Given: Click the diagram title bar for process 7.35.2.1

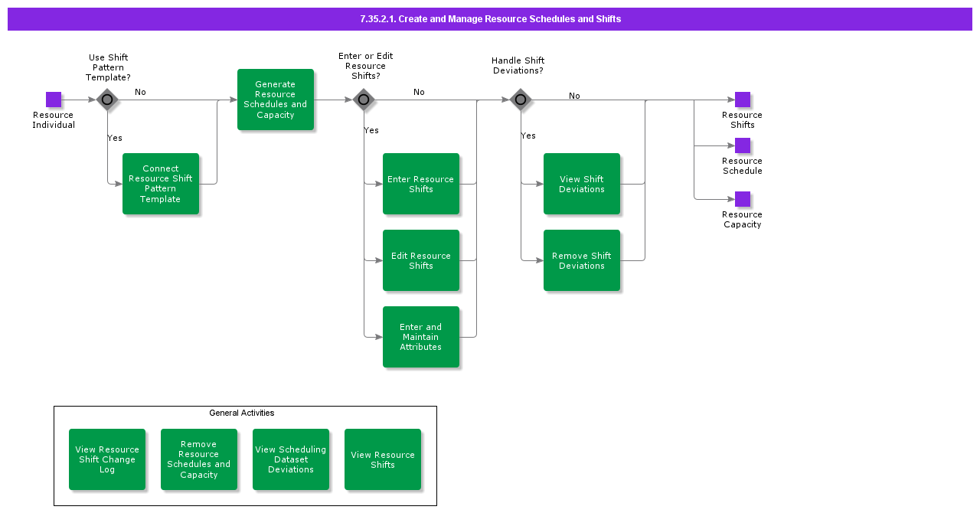Looking at the screenshot, I should pyautogui.click(x=490, y=19).
